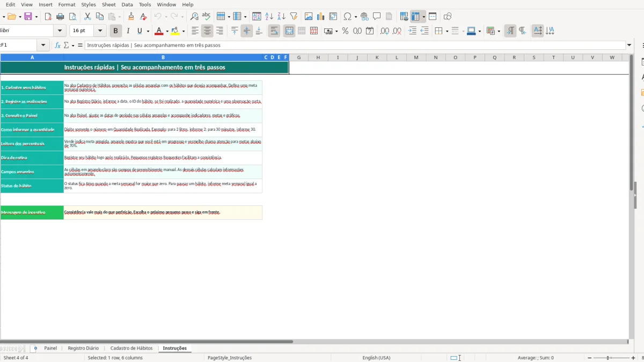Click the Split Window icon
Image resolution: width=644 pixels, height=362 pixels.
433,17
